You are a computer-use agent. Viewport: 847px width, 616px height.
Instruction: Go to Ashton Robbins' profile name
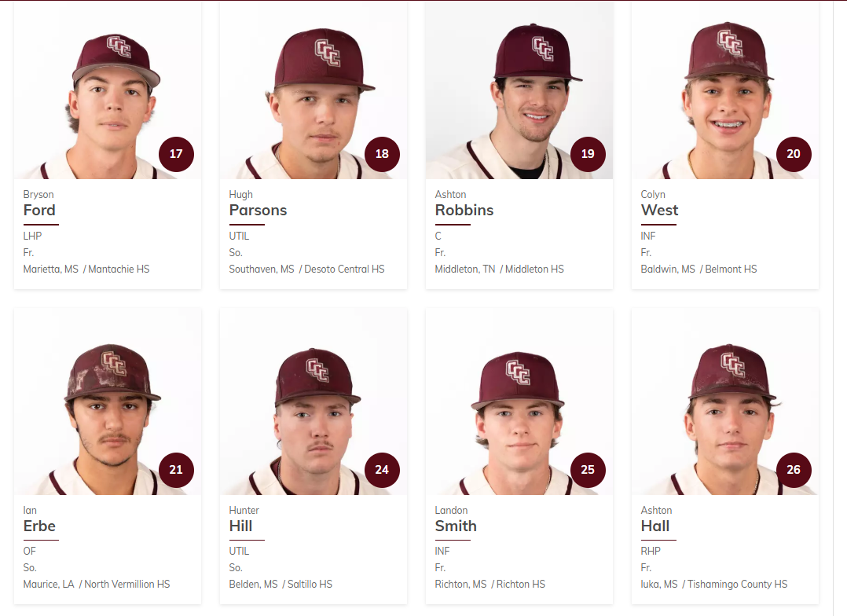tap(464, 210)
